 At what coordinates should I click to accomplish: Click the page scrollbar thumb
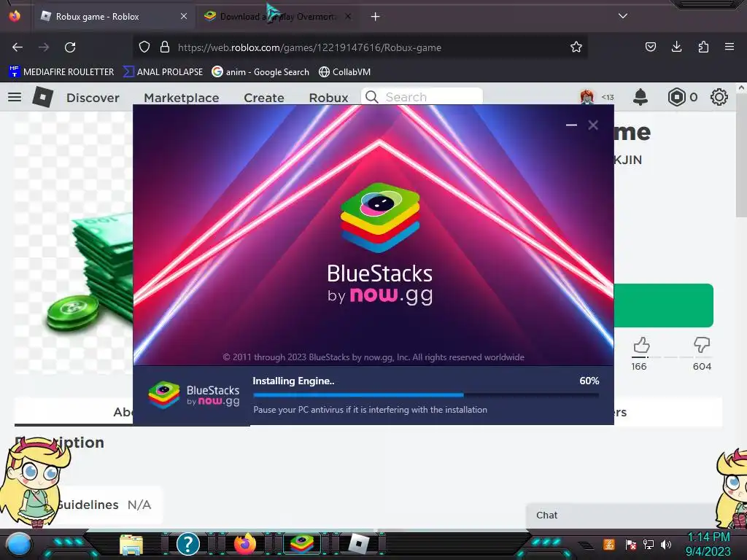741,156
